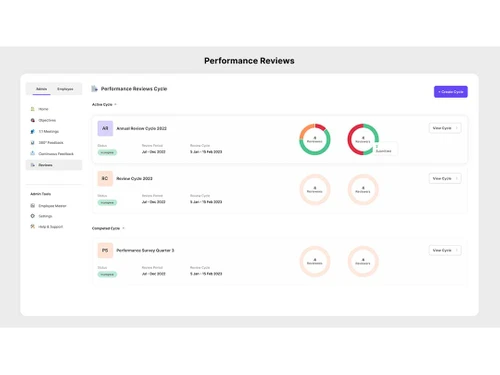The height and width of the screenshot is (375, 500).
Task: Click the 360° Feedback sidebar icon
Action: point(32,143)
